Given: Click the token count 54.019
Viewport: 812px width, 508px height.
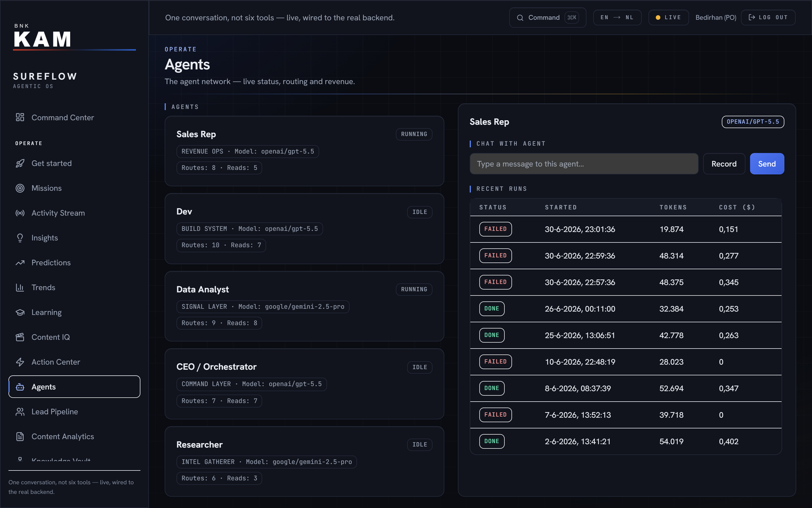Looking at the screenshot, I should pyautogui.click(x=671, y=442).
